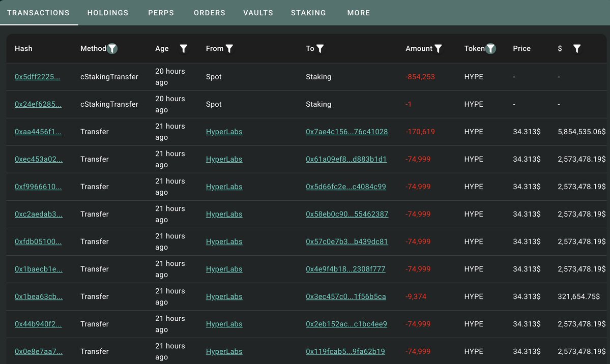610x364 pixels.
Task: Open the Age column filter icon
Action: 183,48
